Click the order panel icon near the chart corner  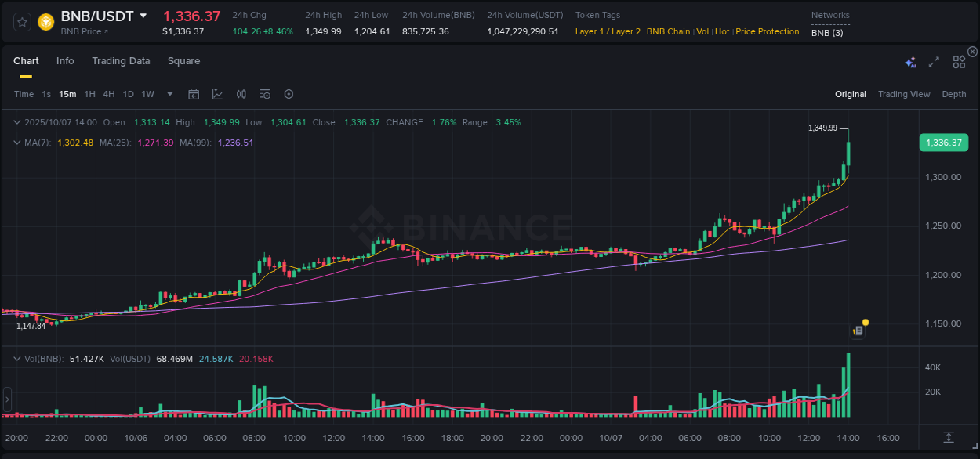click(857, 330)
